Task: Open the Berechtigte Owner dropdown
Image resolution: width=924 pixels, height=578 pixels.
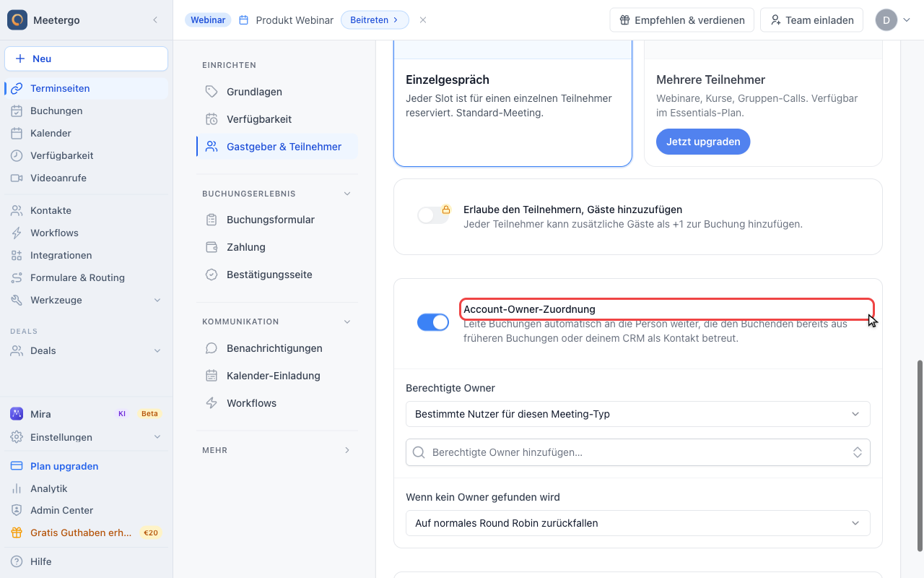Action: tap(638, 414)
